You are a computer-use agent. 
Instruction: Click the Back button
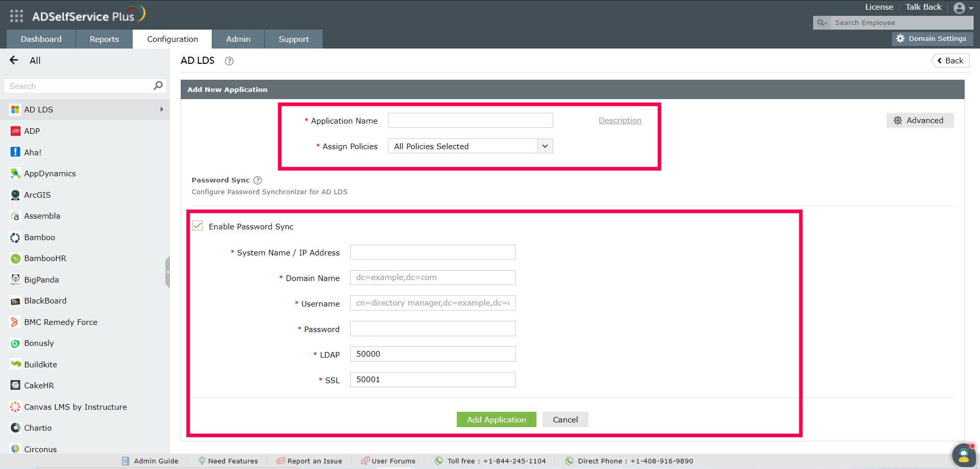[950, 60]
